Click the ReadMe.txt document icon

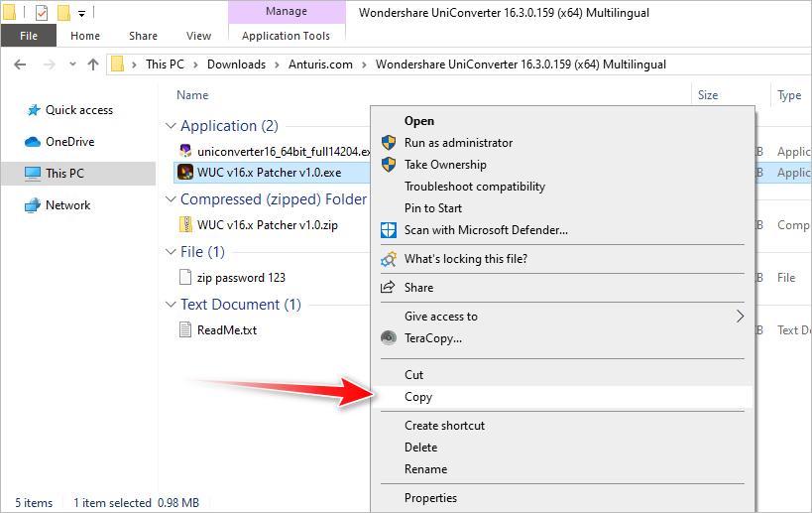185,330
